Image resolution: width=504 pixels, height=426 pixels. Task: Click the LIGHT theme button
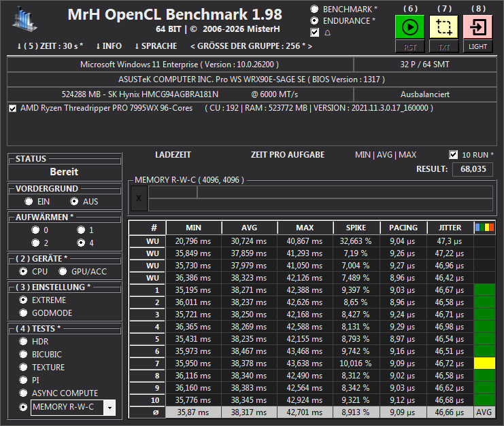click(x=477, y=47)
